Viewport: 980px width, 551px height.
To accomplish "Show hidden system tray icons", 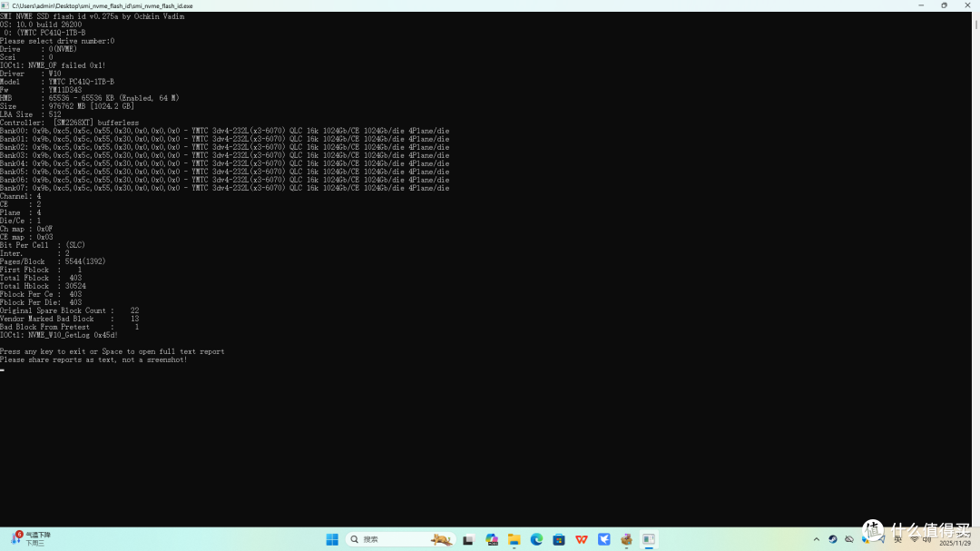I will tap(817, 539).
